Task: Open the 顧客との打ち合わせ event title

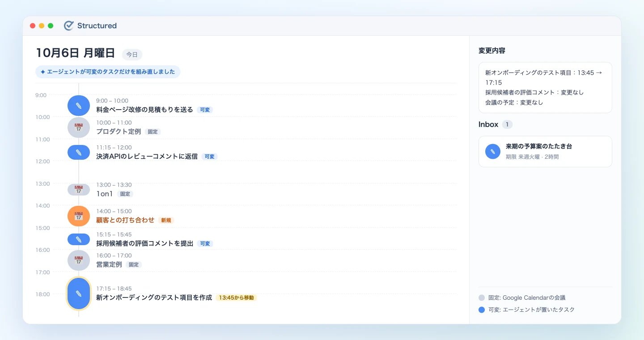Action: coord(125,220)
